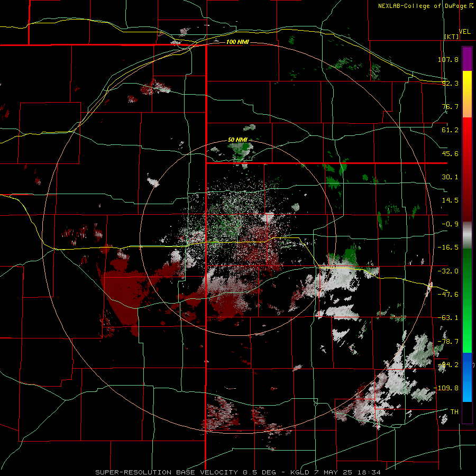Click the blue segment of velocity scale
The image size is (476, 476).
[x=467, y=377]
